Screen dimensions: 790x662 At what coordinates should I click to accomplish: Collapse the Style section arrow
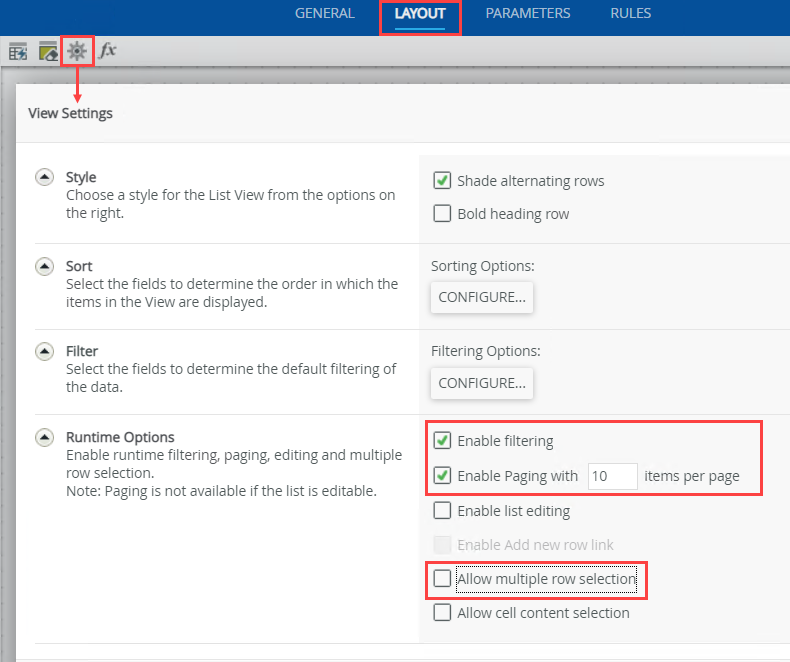point(44,177)
